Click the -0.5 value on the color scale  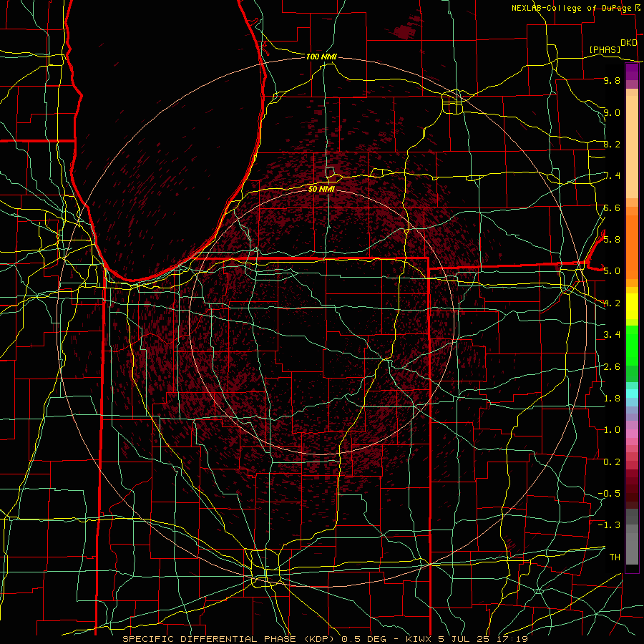pyautogui.click(x=609, y=493)
